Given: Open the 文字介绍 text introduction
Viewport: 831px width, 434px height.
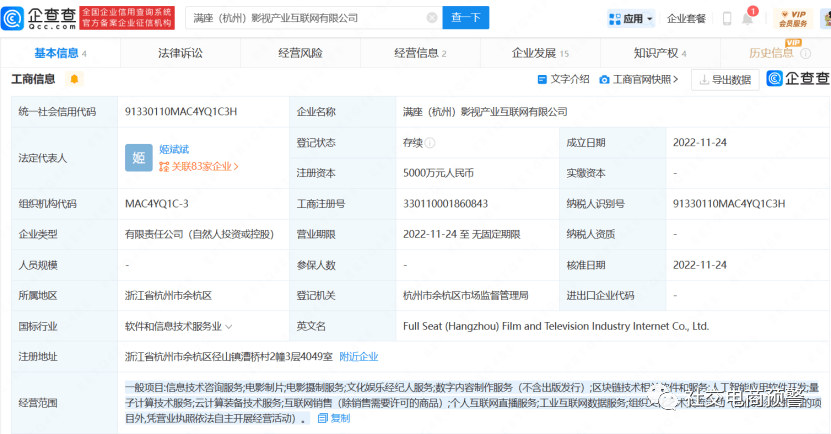Looking at the screenshot, I should click(563, 79).
